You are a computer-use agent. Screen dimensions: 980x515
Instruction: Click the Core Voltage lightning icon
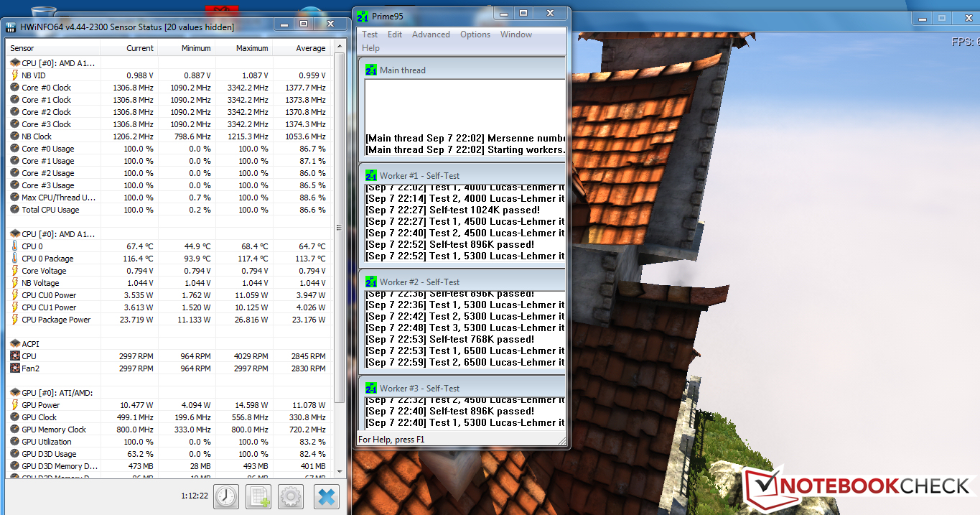point(15,271)
